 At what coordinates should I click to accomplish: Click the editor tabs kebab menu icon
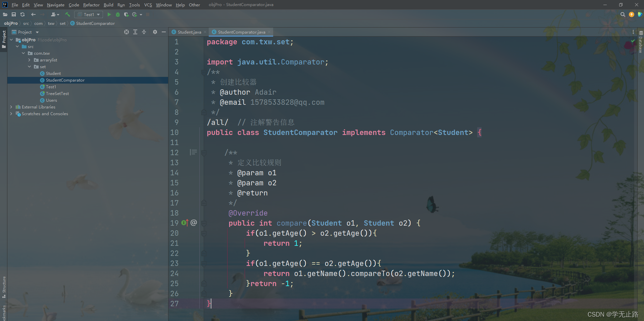click(x=633, y=32)
